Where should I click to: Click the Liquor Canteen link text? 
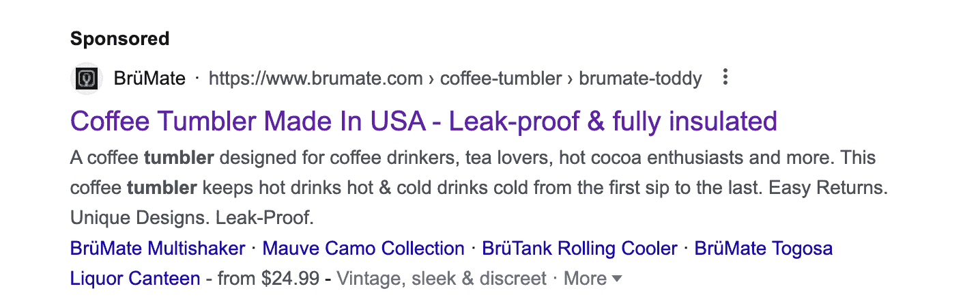(135, 279)
